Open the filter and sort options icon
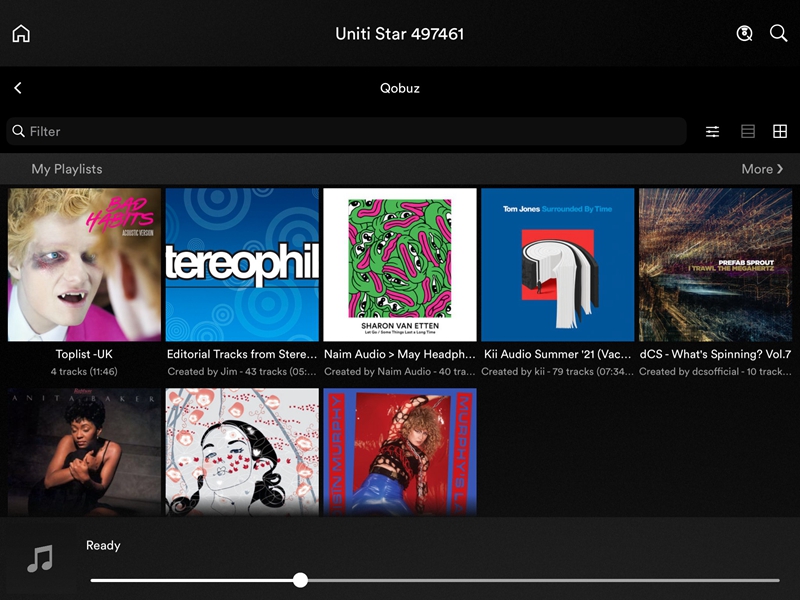 point(712,131)
